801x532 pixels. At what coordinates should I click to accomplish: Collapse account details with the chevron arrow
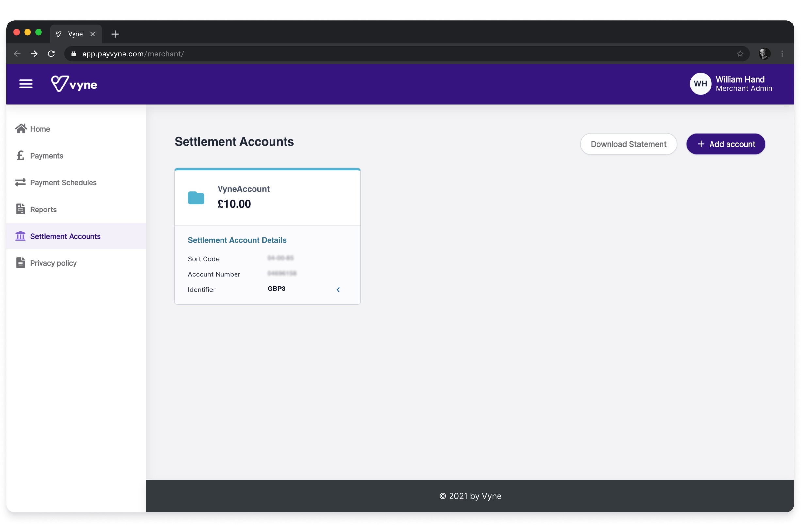338,289
